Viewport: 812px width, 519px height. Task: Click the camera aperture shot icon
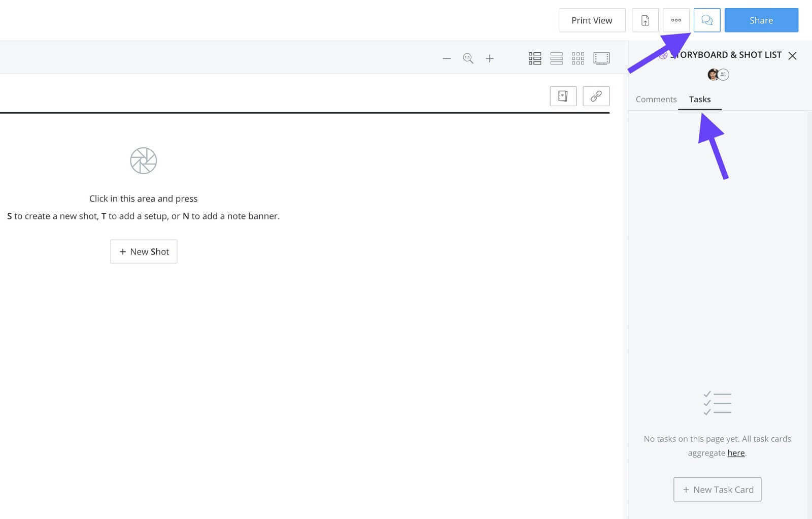point(144,161)
